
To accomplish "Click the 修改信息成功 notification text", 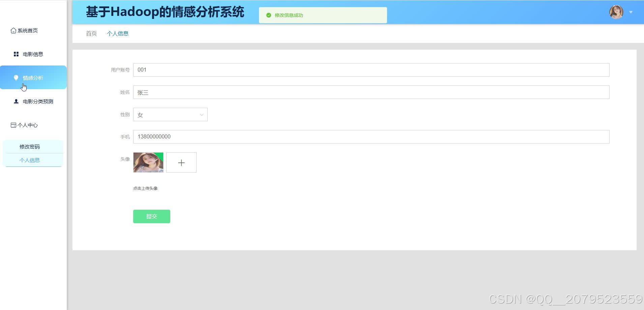I will coord(289,15).
